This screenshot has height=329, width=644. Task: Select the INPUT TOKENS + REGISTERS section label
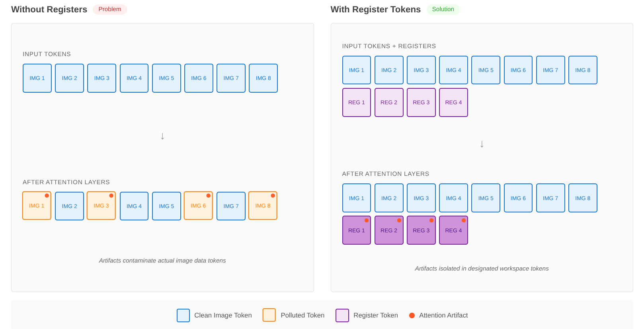pos(389,46)
